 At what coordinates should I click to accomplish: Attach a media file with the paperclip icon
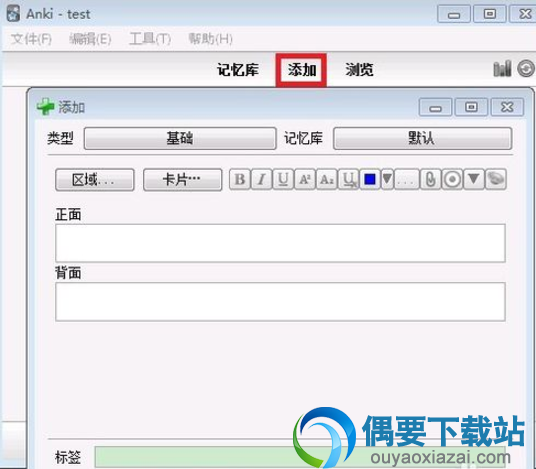430,179
